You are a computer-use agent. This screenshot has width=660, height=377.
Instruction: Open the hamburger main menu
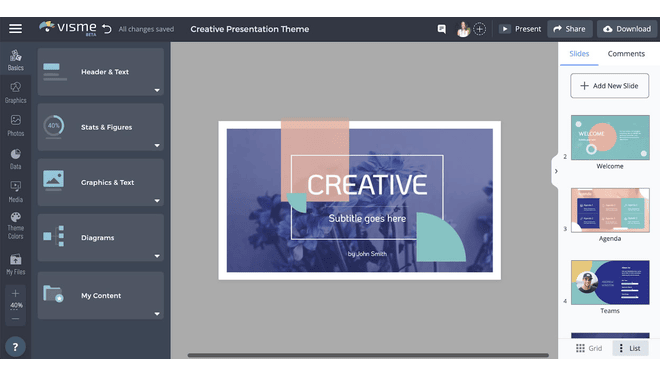click(16, 29)
